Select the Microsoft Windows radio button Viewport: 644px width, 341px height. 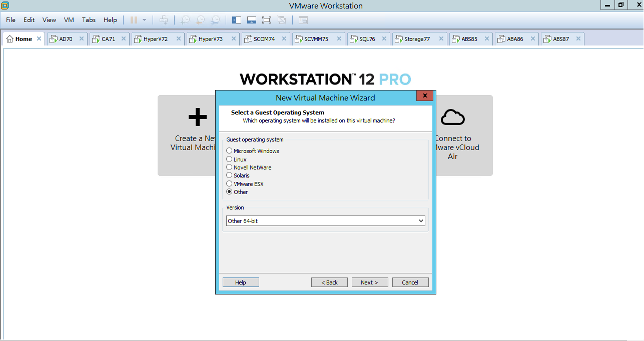click(x=229, y=150)
